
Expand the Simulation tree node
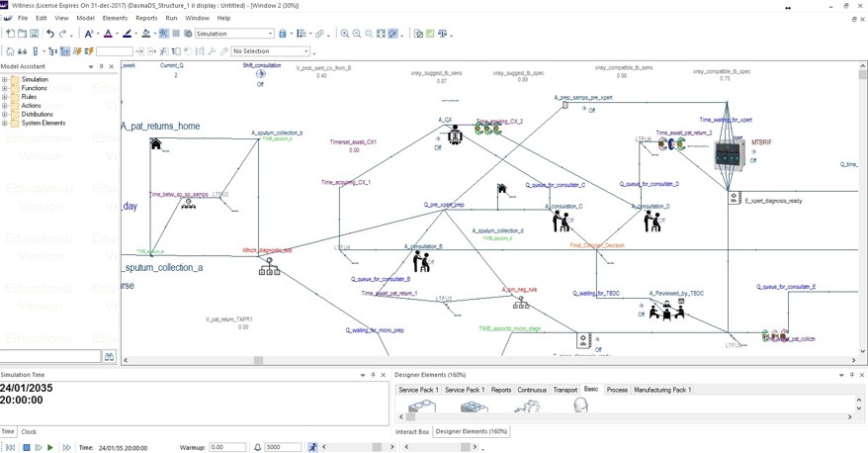click(x=5, y=80)
